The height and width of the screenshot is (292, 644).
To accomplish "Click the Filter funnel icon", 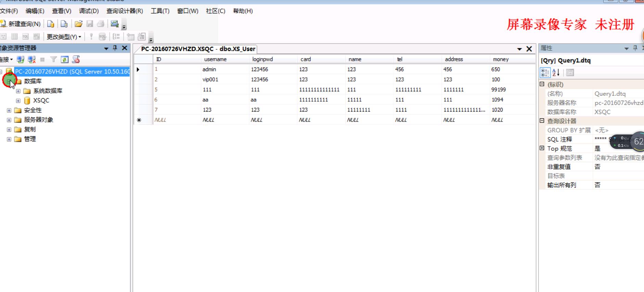I will (53, 60).
